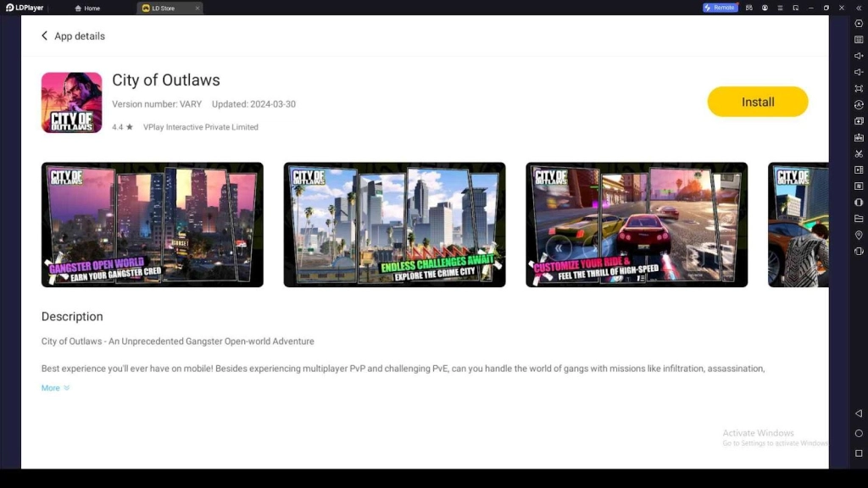Toggle fullscreen via the sidebar fullscreen icon
Viewport: 868px width, 488px height.
[859, 88]
